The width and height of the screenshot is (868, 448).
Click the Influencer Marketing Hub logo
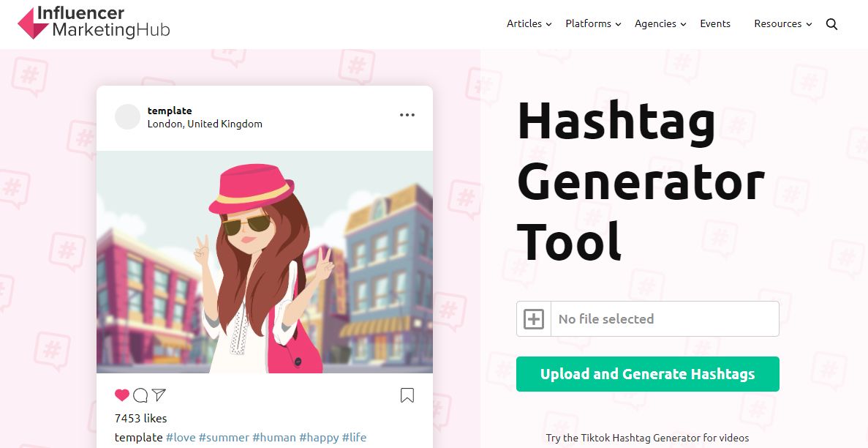[94, 23]
